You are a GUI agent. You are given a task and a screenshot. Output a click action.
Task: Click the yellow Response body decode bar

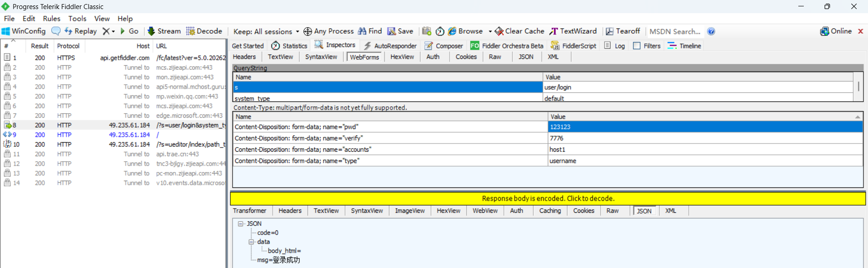pyautogui.click(x=548, y=198)
